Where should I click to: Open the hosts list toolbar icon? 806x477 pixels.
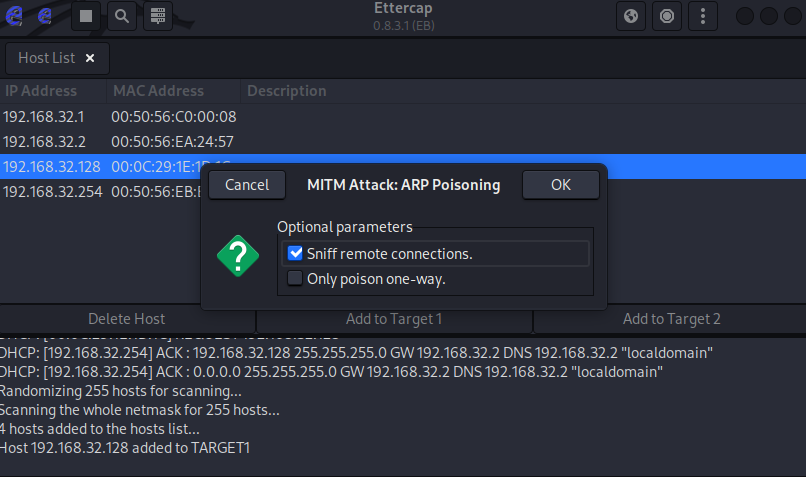click(x=155, y=16)
